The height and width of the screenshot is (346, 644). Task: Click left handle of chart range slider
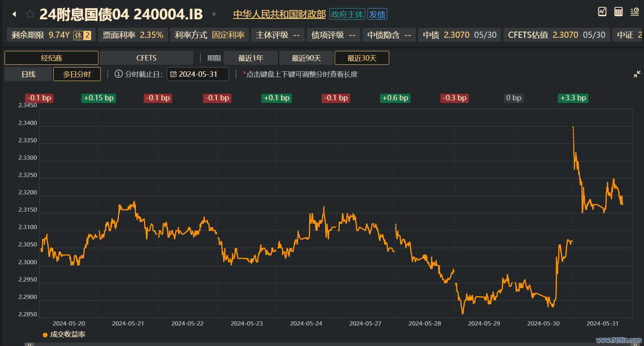click(x=29, y=344)
